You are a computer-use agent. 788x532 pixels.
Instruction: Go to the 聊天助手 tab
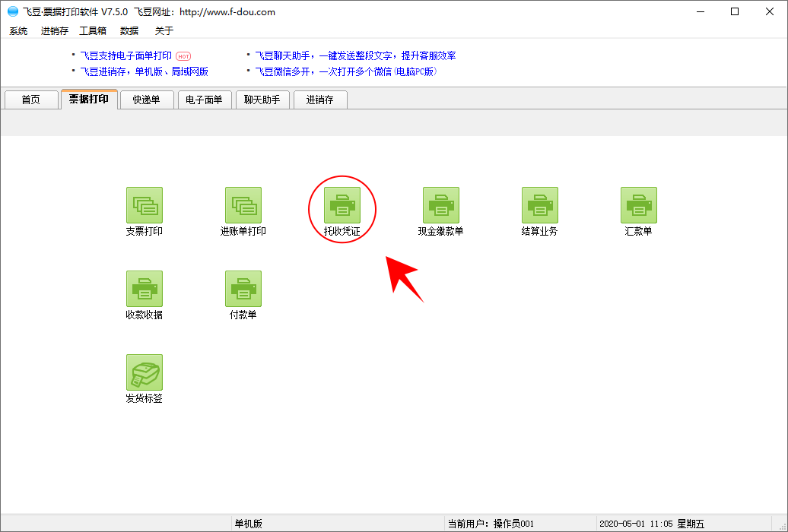click(x=262, y=100)
